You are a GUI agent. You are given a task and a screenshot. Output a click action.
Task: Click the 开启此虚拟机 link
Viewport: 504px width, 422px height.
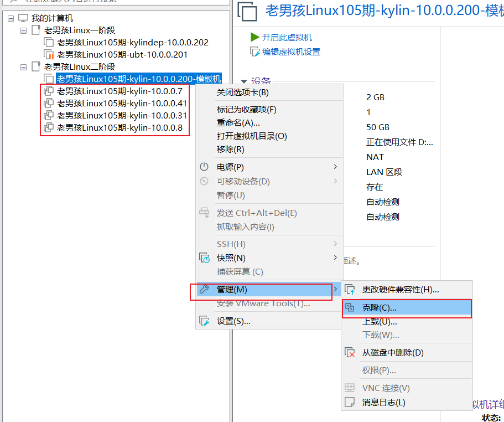click(x=287, y=37)
